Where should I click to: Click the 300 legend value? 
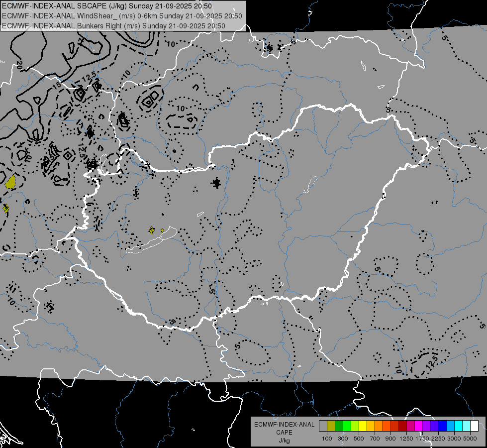tap(343, 439)
